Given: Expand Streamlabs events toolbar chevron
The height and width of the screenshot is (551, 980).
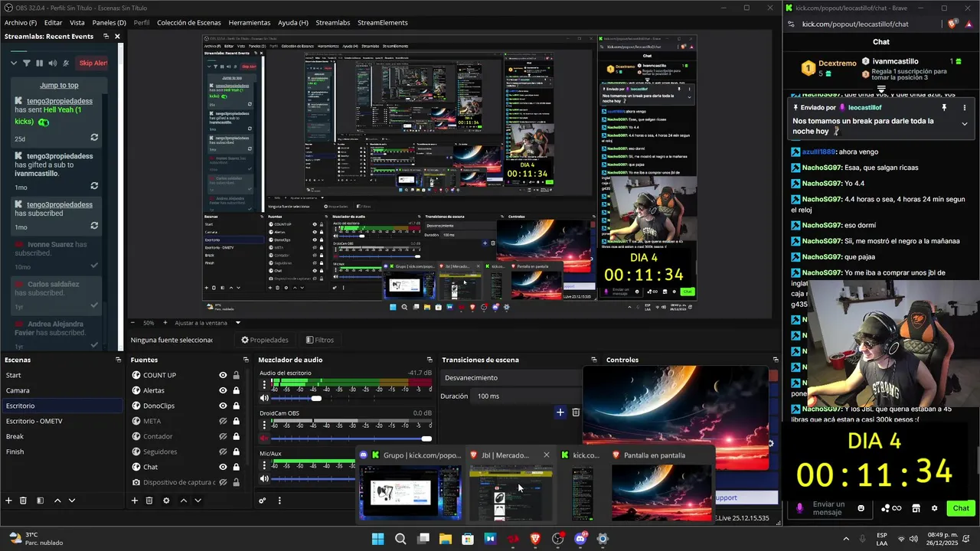Looking at the screenshot, I should (15, 63).
